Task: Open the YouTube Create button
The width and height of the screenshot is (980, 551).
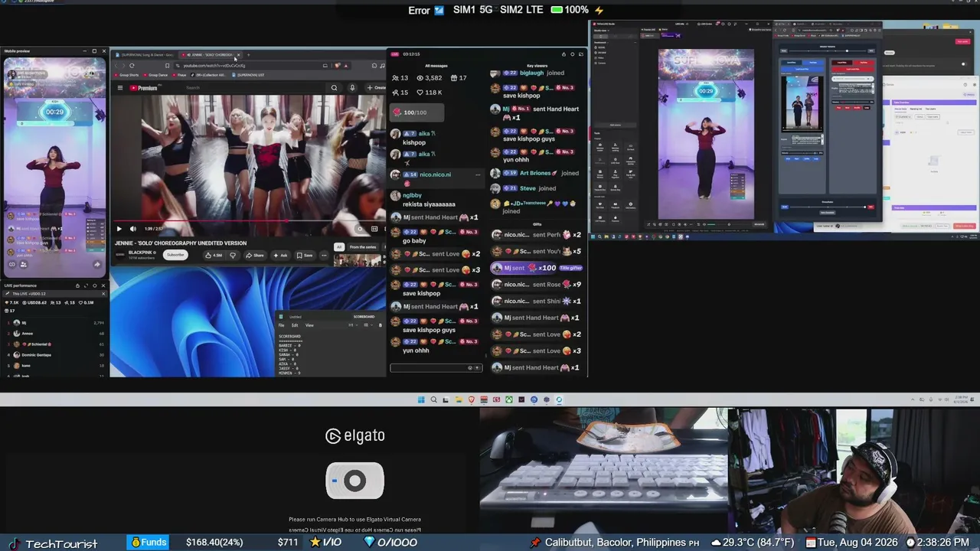Action: pos(377,88)
